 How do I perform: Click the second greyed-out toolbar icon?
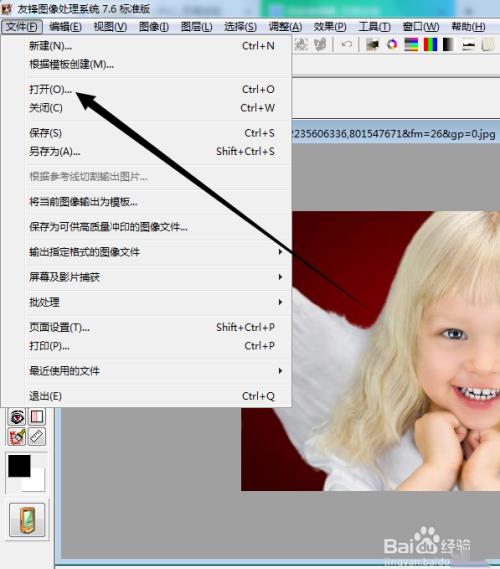point(320,45)
